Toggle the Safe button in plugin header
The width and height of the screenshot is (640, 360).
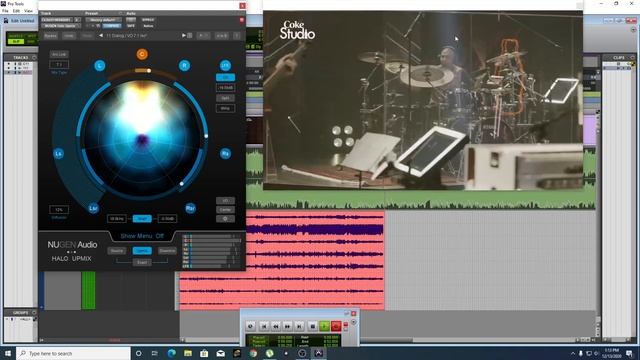(131, 26)
